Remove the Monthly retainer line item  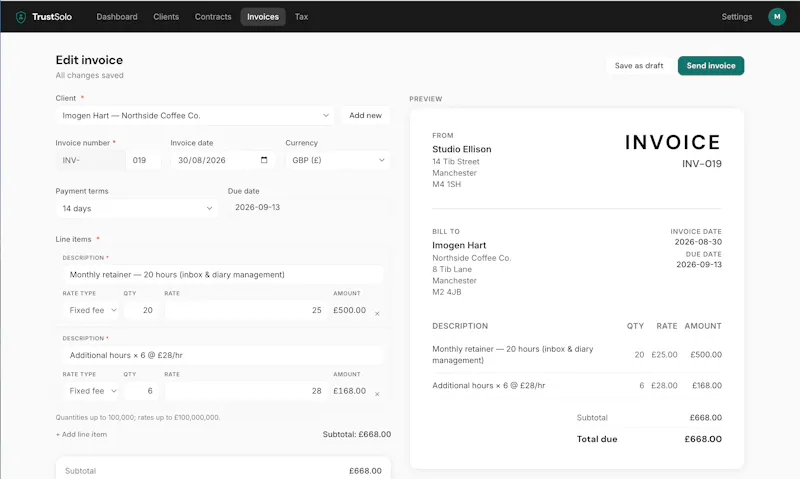(x=377, y=313)
